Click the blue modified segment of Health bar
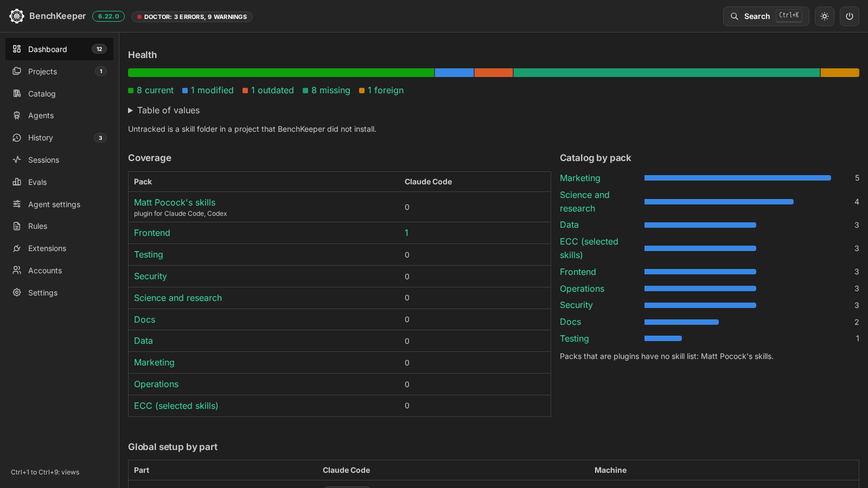 click(x=454, y=73)
